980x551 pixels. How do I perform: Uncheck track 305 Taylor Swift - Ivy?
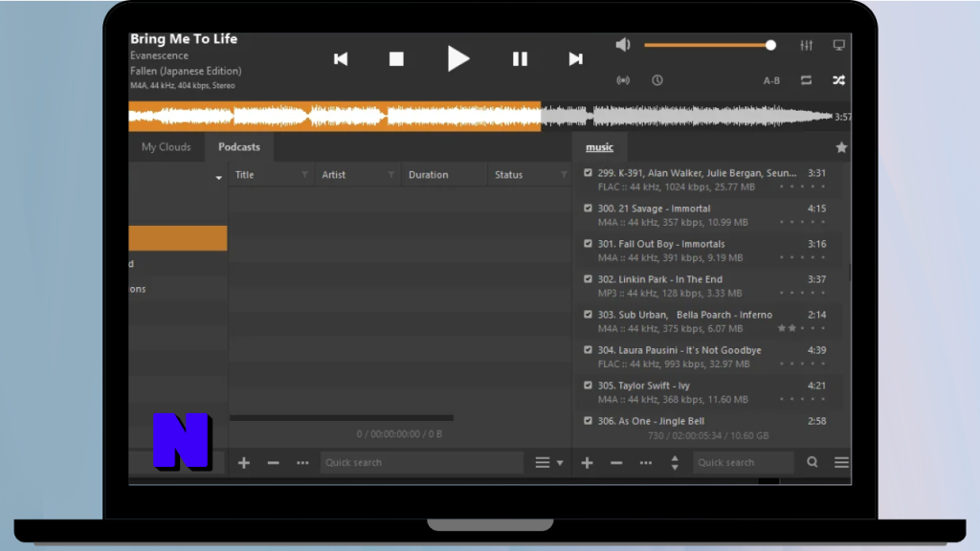(x=588, y=386)
